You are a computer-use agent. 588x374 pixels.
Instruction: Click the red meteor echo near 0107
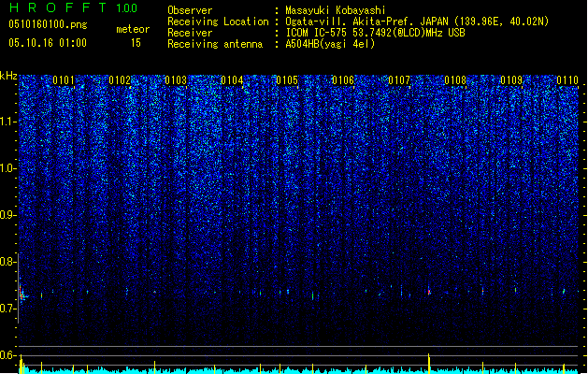click(x=429, y=292)
